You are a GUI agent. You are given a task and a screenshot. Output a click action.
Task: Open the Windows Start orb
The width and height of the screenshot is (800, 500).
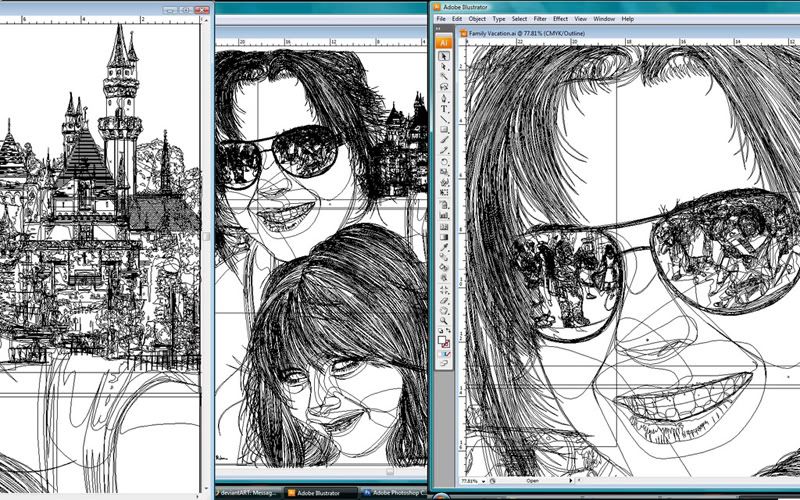440,497
